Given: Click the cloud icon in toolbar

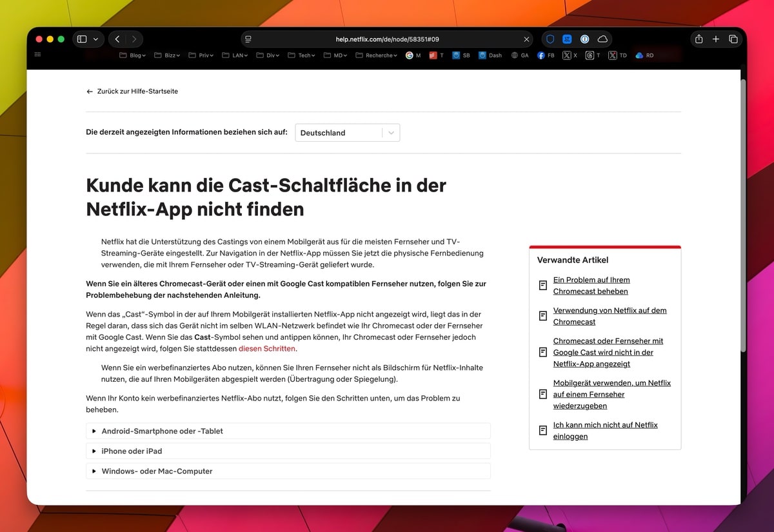Looking at the screenshot, I should (x=602, y=39).
